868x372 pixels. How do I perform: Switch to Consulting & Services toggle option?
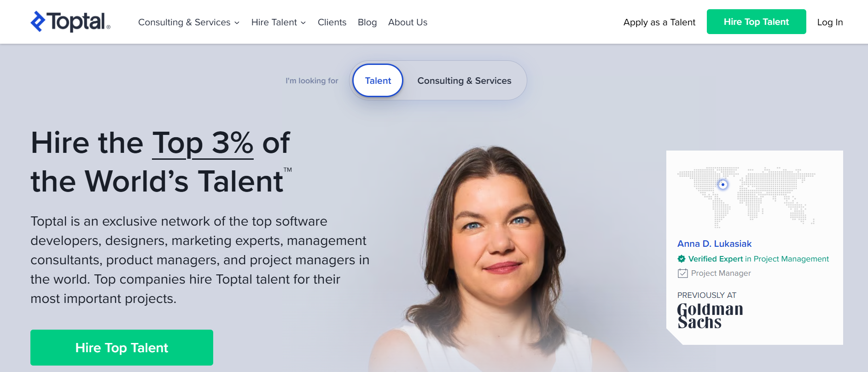464,81
